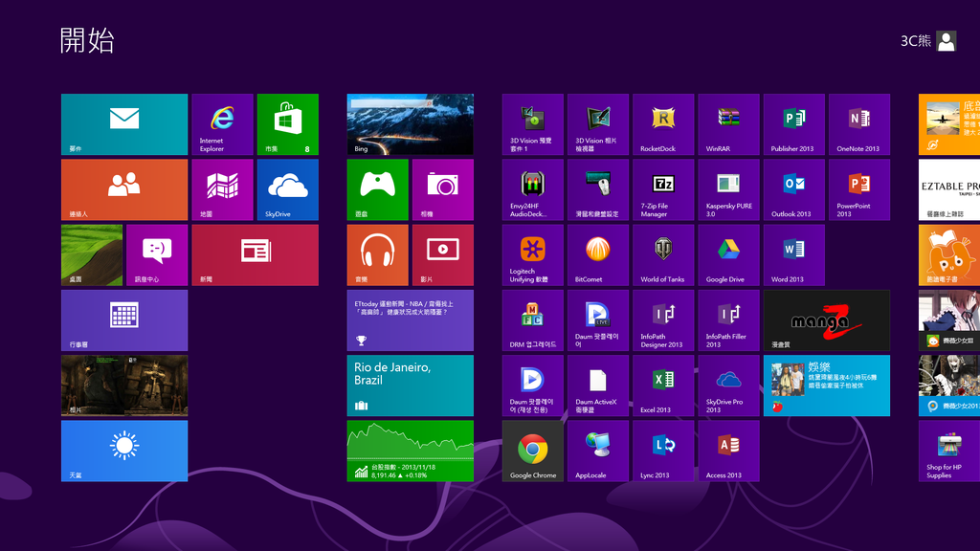Screen dimensions: 980x551
Task: Open the blue entertainment news tile
Action: click(x=826, y=386)
